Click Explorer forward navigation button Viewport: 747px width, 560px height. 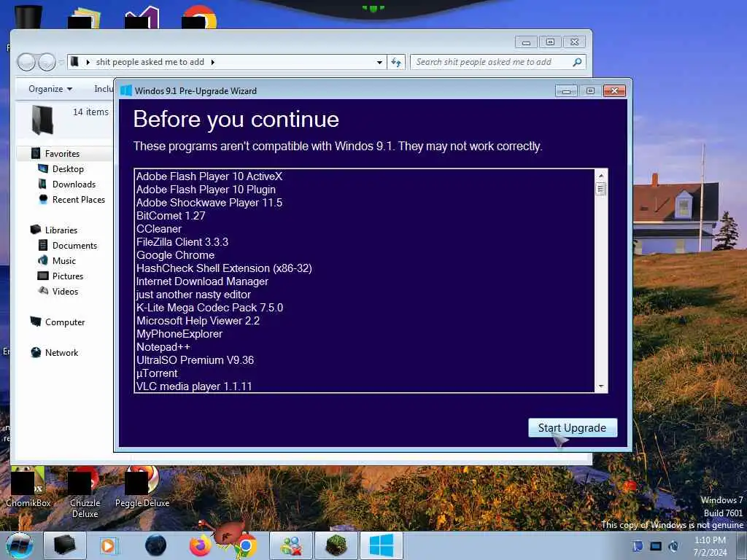47,62
